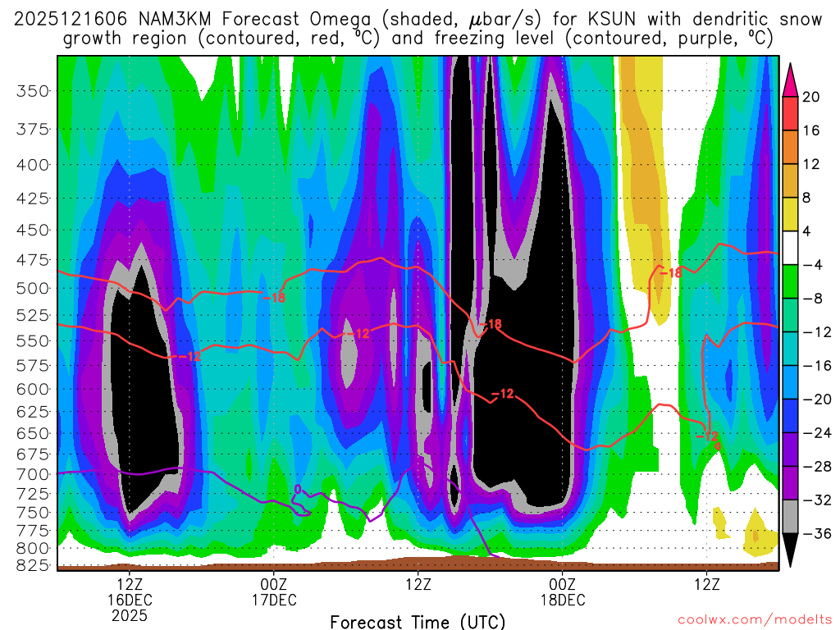The image size is (840, 630).
Task: Pick the orange 12 to 16 legend swatch
Action: click(790, 147)
